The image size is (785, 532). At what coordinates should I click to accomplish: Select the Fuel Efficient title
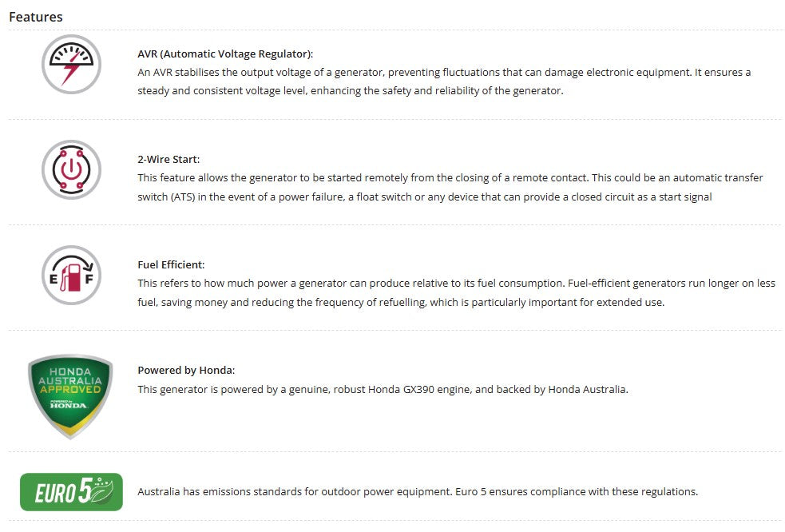tap(171, 264)
